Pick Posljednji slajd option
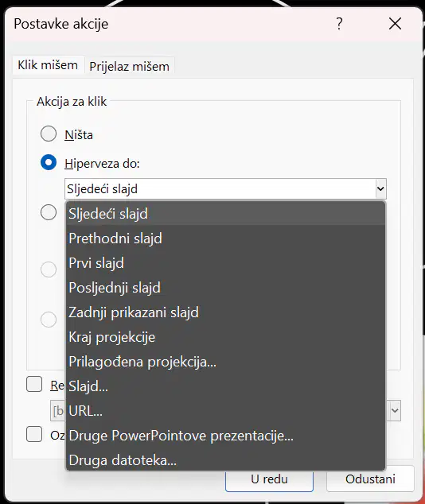Screen dimensions: 425x504 [225, 288]
